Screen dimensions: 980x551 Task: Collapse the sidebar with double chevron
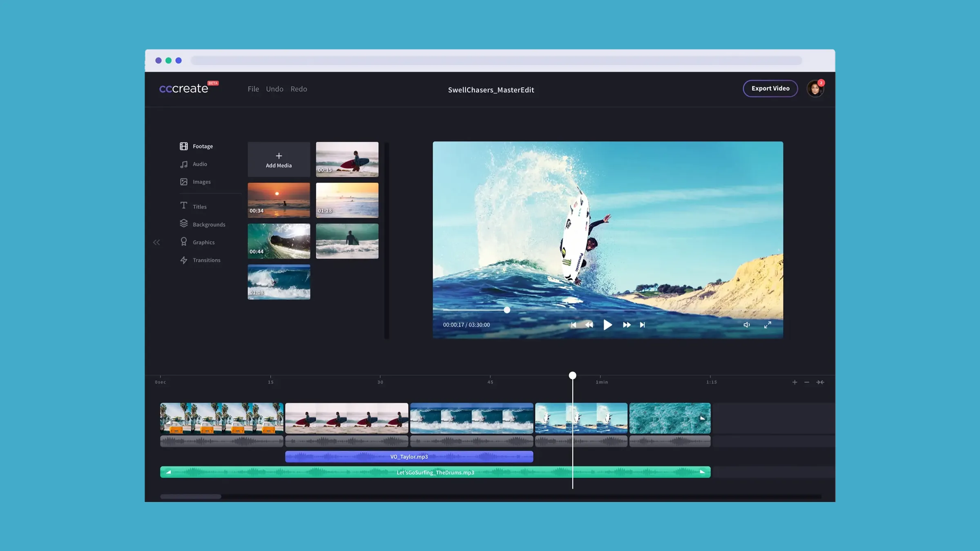tap(156, 242)
